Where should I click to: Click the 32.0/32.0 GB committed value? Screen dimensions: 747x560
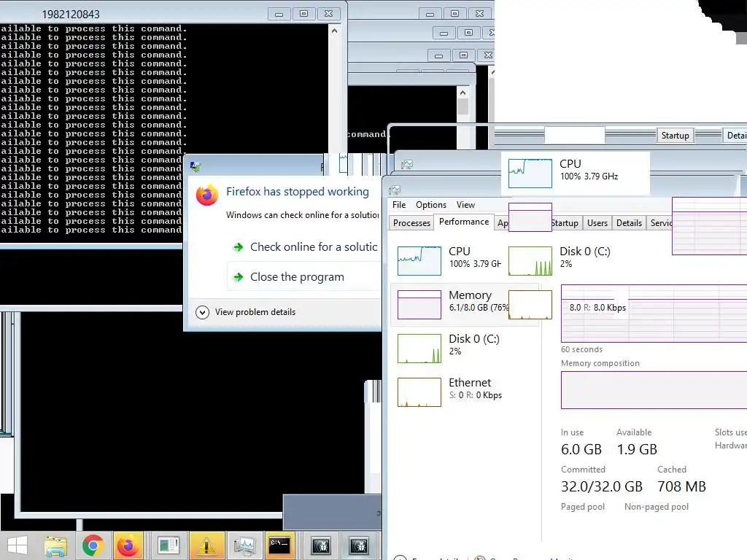602,486
